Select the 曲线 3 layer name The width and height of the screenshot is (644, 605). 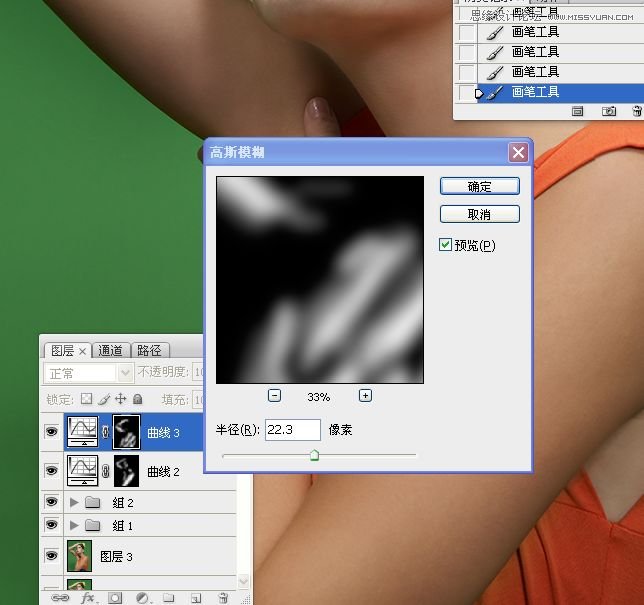(163, 432)
